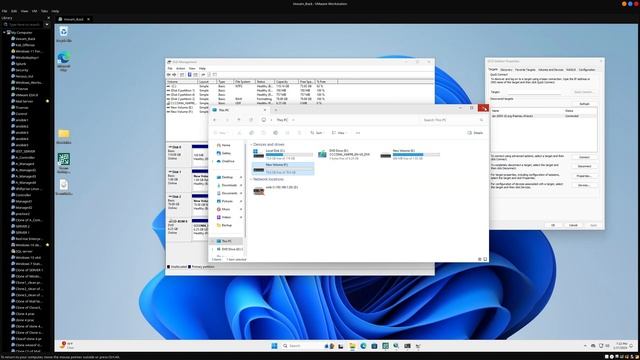Collapse Network locations group
Image resolution: width=640 pixels, height=360 pixels.
(x=251, y=179)
